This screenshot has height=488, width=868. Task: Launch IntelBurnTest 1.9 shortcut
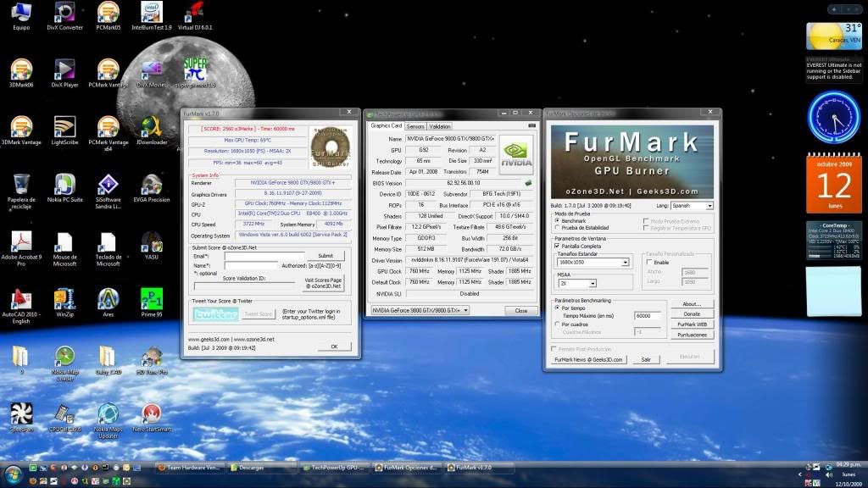tap(152, 16)
